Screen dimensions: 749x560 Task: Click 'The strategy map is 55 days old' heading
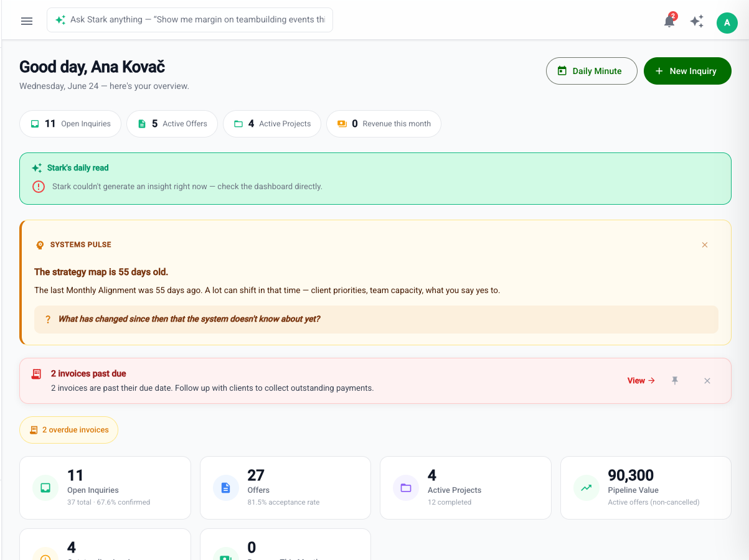[101, 272]
